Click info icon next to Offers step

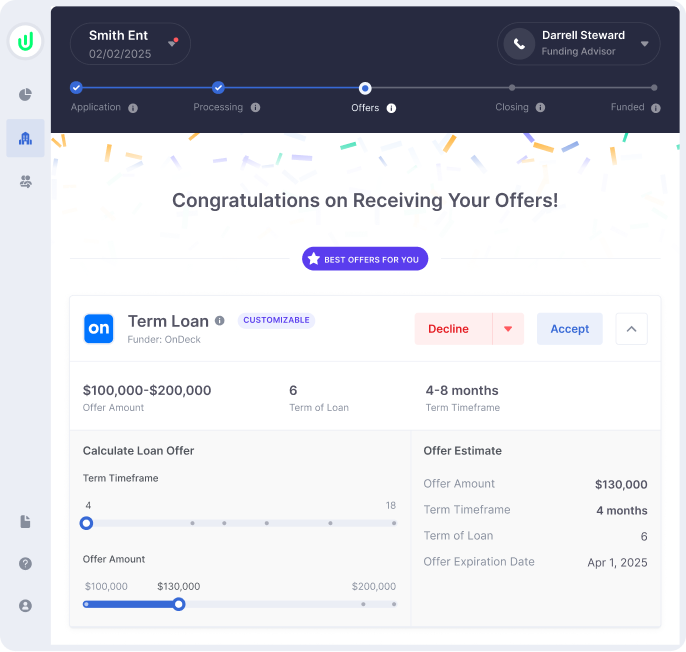tap(392, 108)
